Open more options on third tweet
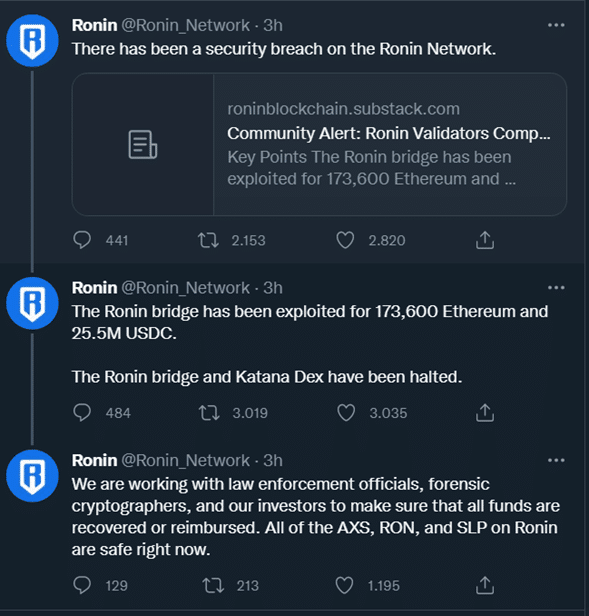 (556, 460)
